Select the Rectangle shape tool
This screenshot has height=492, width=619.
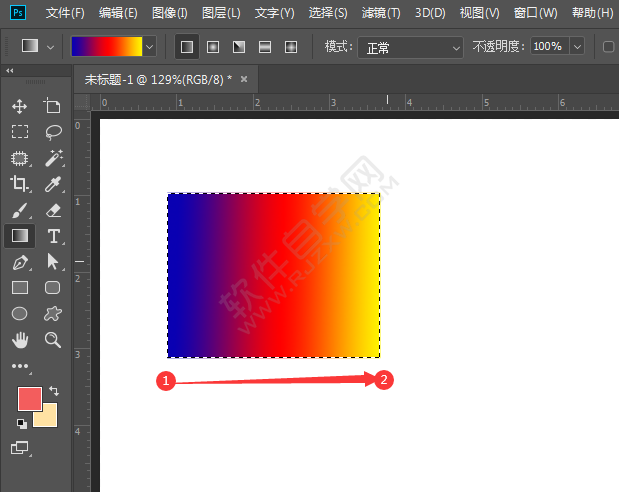click(20, 288)
